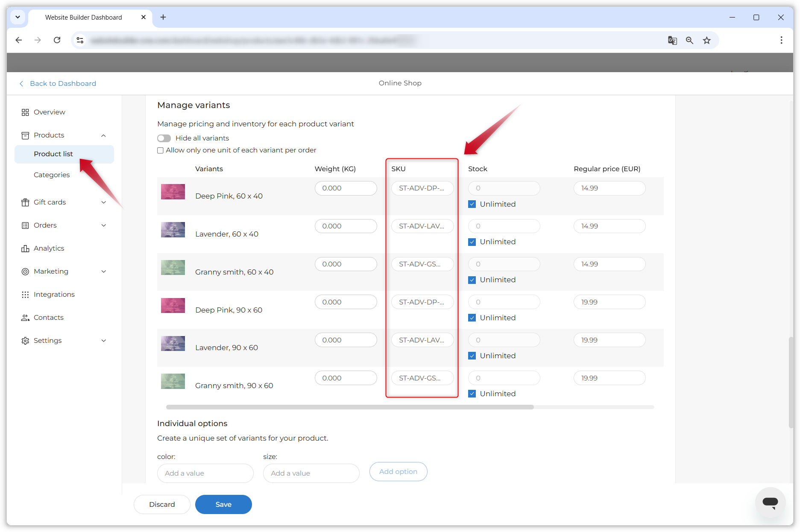Click weight field for Deep Pink 90 x 60

click(346, 302)
